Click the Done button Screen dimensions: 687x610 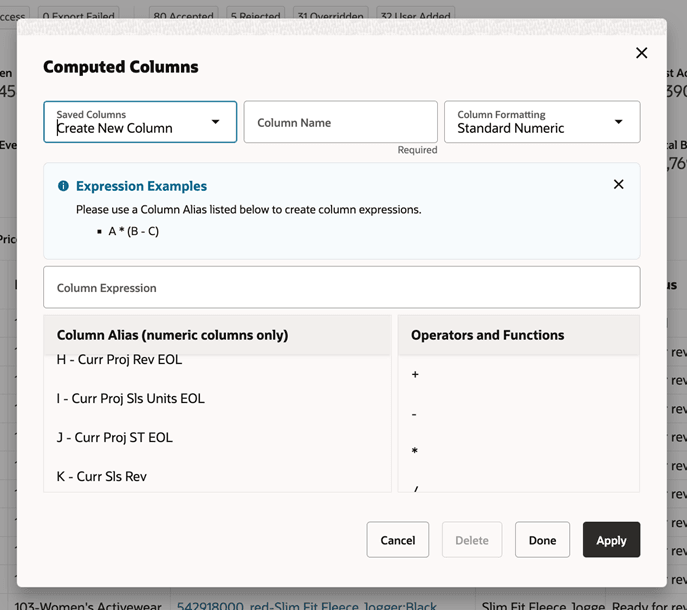542,540
